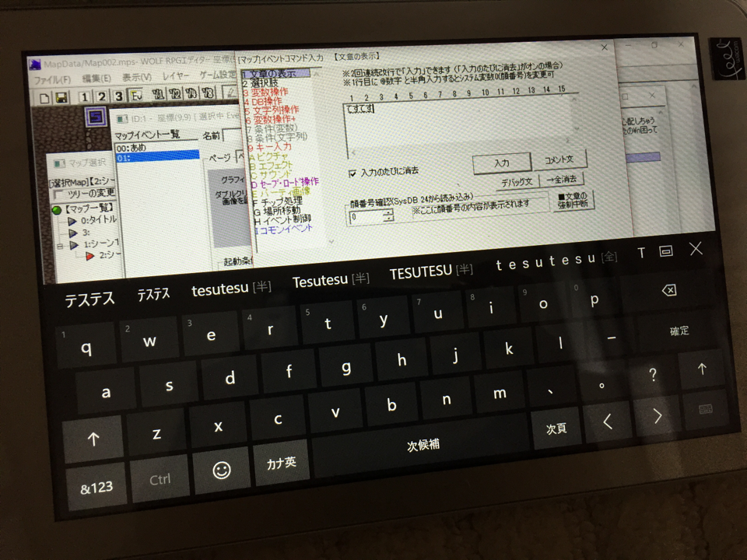
Task: Click the 1/8 zoom scale icon
Action: click(x=208, y=92)
